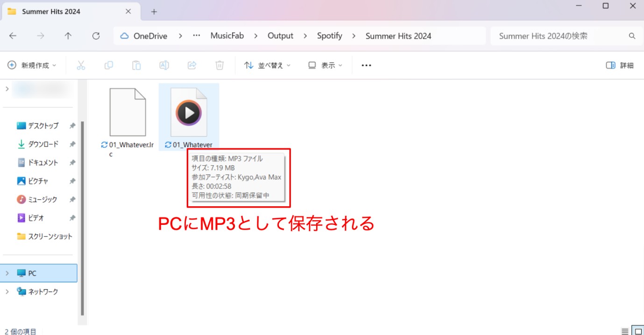644x335 pixels.
Task: Expand the ネットワーク tree node
Action: [7, 292]
